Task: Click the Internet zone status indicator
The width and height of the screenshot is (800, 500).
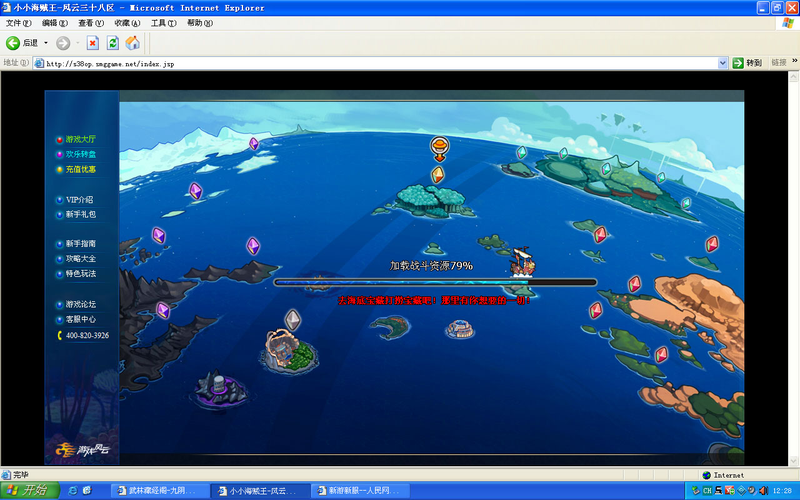Action: click(723, 475)
